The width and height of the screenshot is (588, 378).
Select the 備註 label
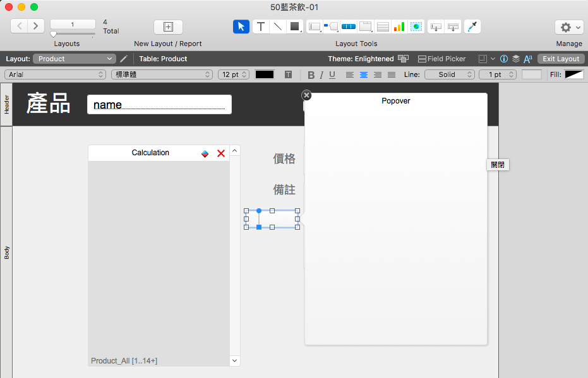(x=284, y=189)
